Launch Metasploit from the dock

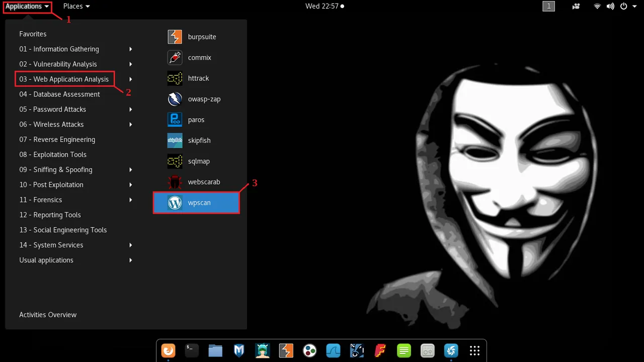coord(239,350)
